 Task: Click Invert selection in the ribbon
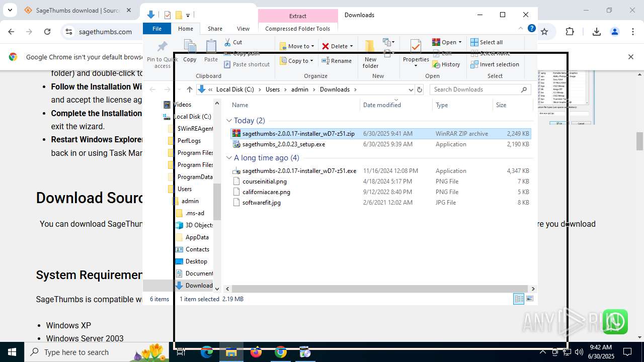pyautogui.click(x=495, y=64)
